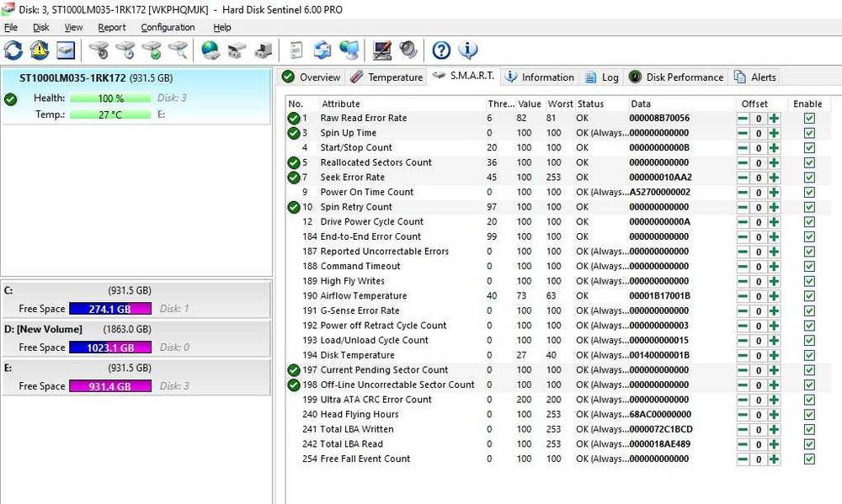Click the green check beside Current Pending Sector Count
This screenshot has width=842, height=504.
pyautogui.click(x=294, y=370)
